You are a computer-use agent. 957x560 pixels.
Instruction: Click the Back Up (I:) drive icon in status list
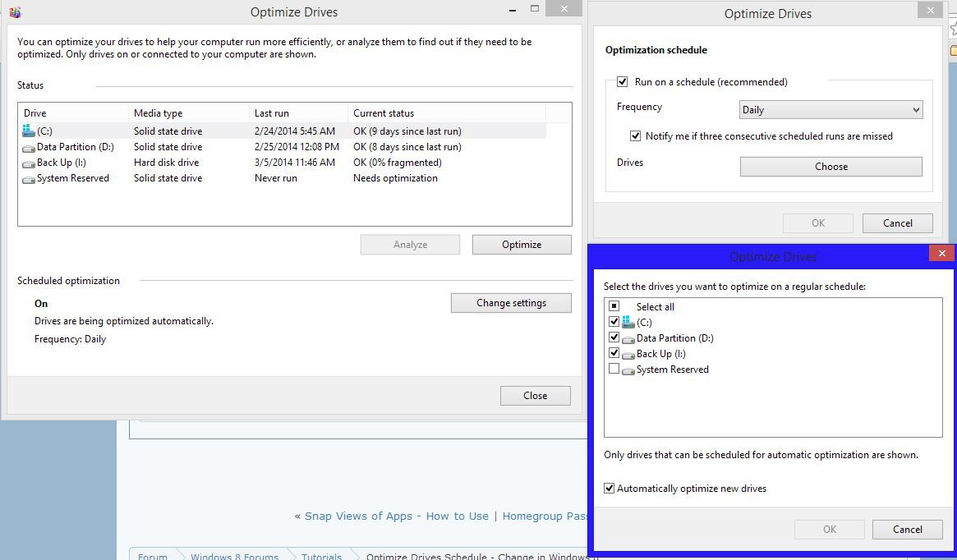coord(29,163)
